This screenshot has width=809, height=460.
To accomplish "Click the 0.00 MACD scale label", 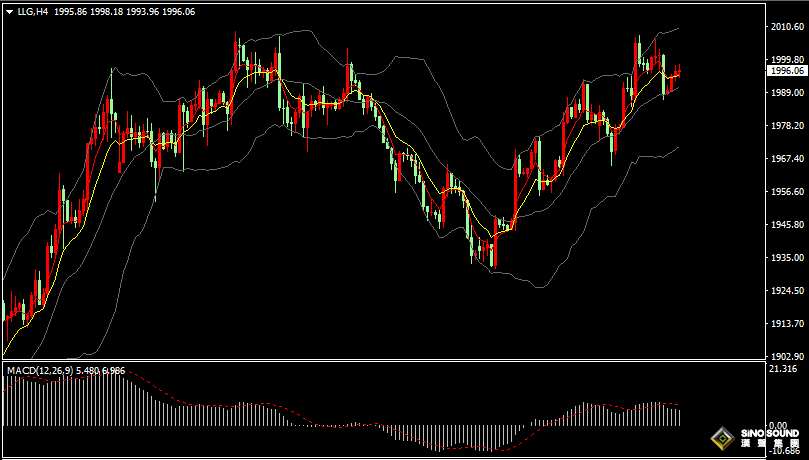I will 776,426.
